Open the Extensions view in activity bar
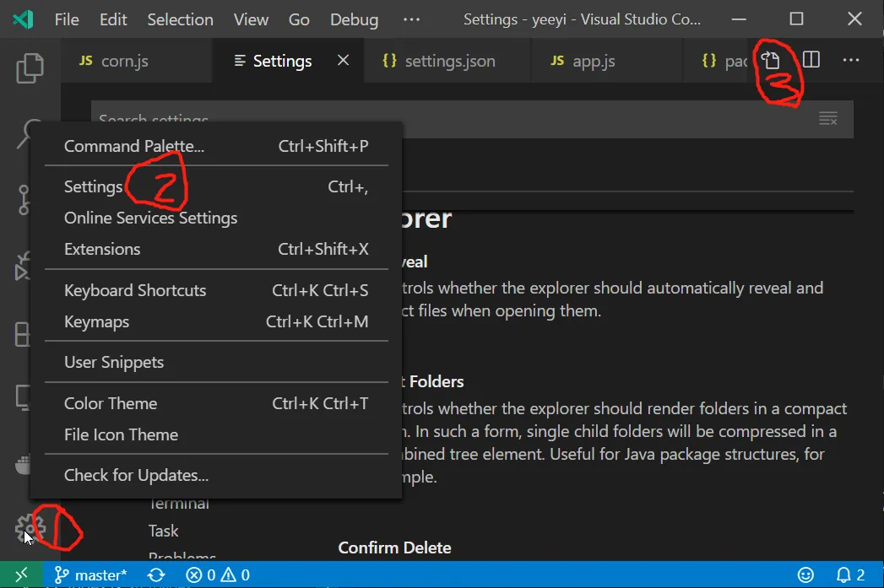Screen dimensions: 884x588 22,334
